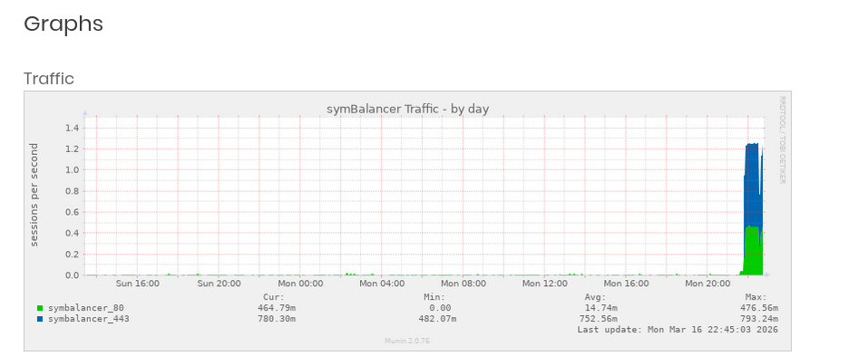Click the 'Mon 00:00' x-axis label
Screen dimensions: 868x356
300,284
